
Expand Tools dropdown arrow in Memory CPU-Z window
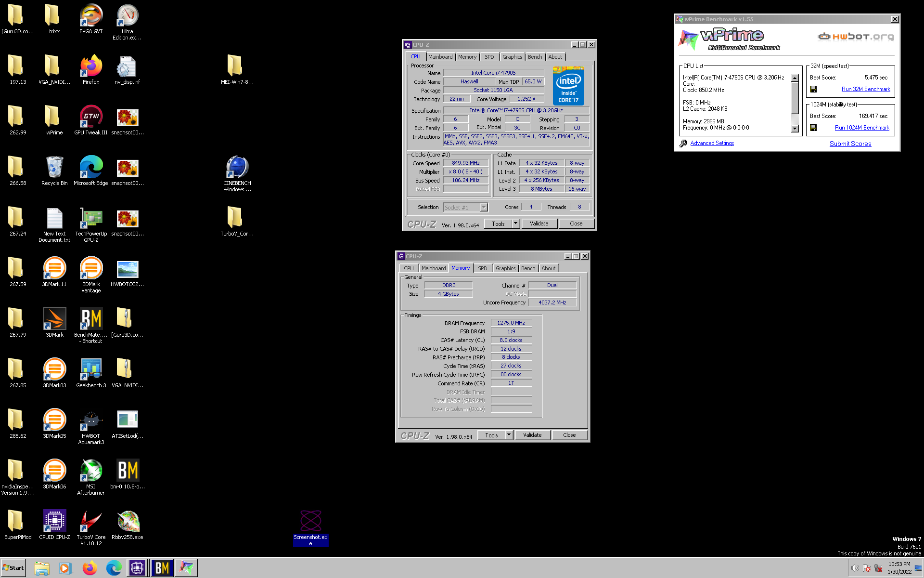[x=509, y=435]
